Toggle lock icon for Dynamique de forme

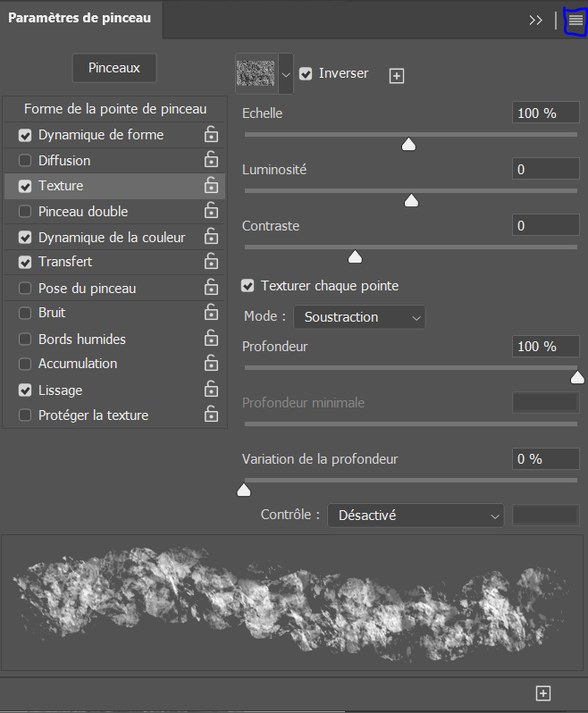click(x=211, y=135)
